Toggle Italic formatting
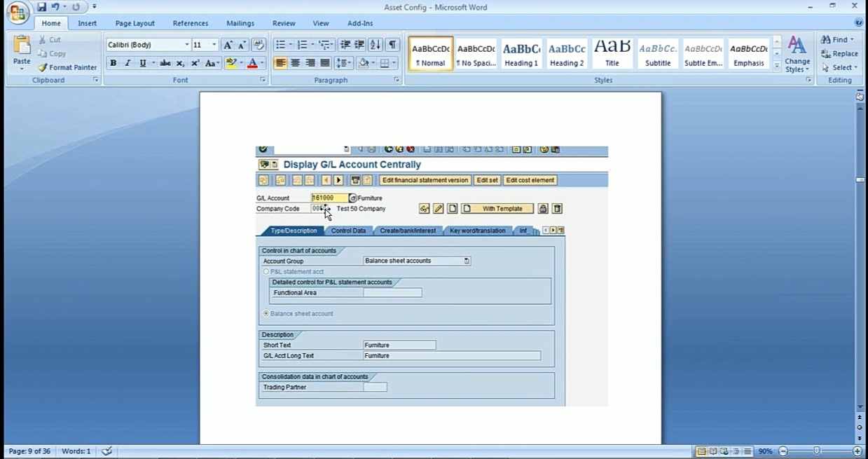 click(x=128, y=63)
